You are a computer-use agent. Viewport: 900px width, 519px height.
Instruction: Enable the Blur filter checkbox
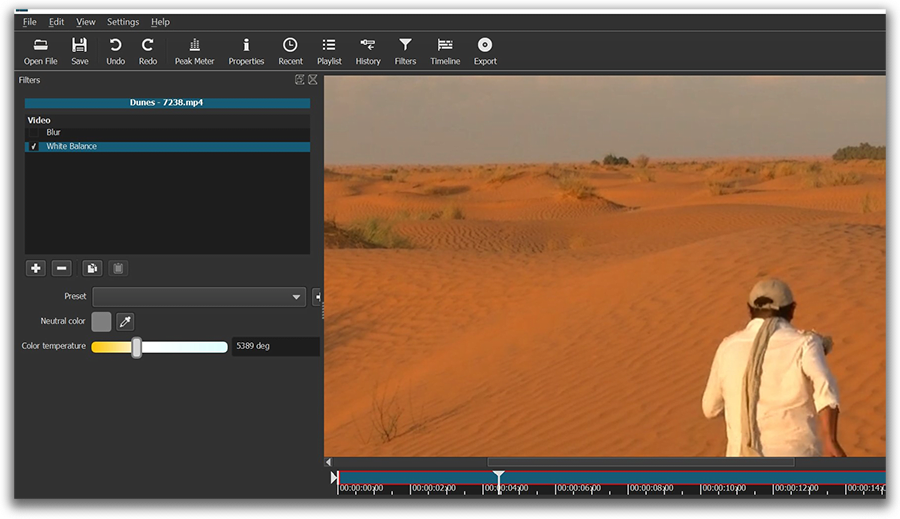point(34,133)
